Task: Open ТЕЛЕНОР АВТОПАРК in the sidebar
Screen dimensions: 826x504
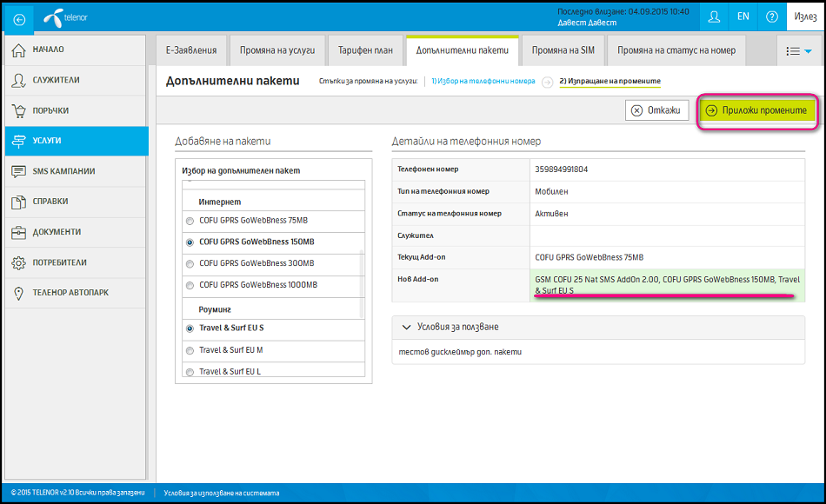Action: [76, 293]
